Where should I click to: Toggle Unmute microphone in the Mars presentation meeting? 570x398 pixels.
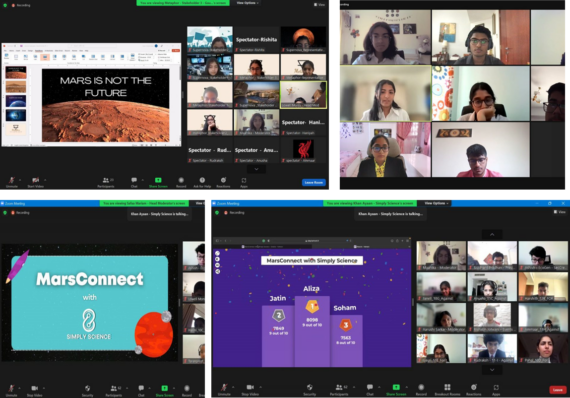coord(12,182)
